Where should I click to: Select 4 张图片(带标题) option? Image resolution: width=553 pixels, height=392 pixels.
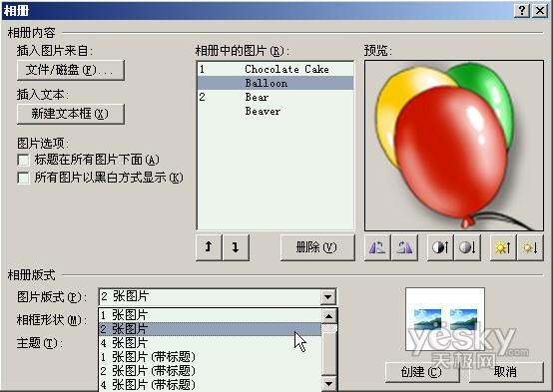(210, 384)
